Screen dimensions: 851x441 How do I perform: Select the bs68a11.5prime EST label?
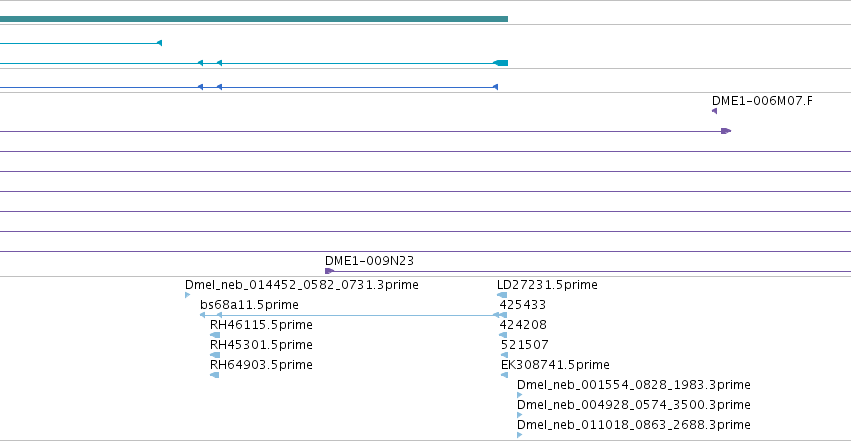point(249,305)
